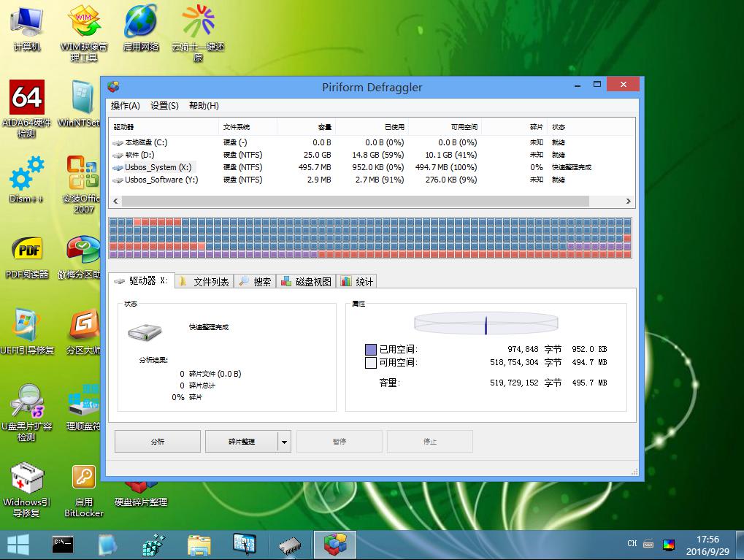Launch the Dism++ desktop shortcut
Viewport: 744px width, 560px height.
pyautogui.click(x=26, y=175)
